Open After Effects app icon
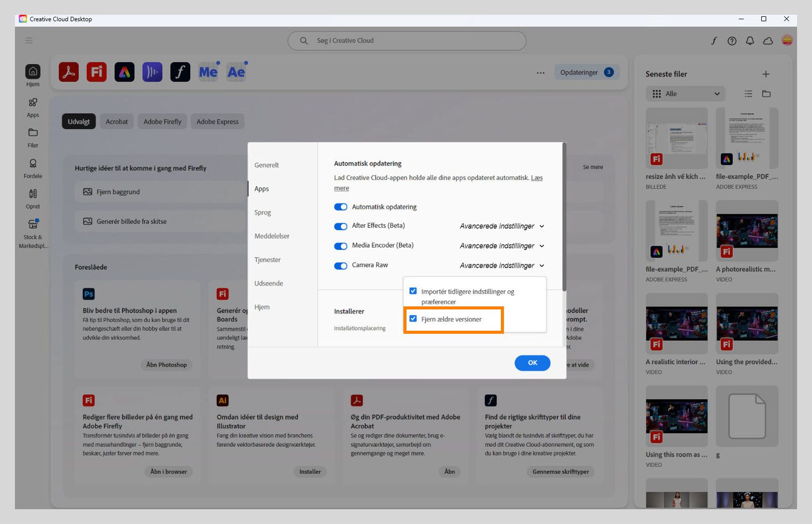812x524 pixels. (x=236, y=72)
